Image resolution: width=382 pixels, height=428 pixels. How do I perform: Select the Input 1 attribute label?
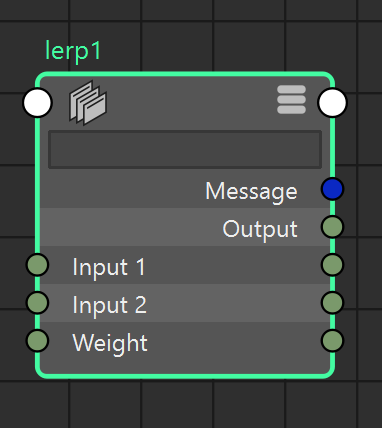[x=109, y=267]
